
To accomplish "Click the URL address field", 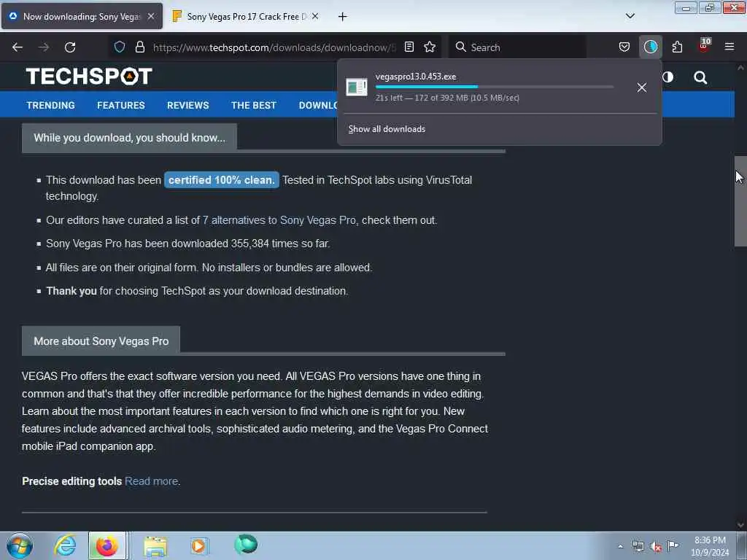I will click(274, 47).
